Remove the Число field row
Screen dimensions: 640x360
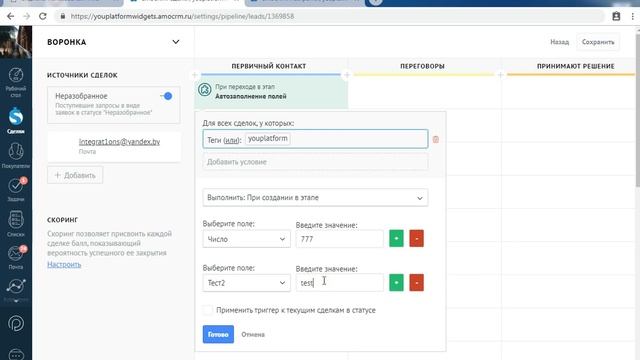[x=416, y=238]
